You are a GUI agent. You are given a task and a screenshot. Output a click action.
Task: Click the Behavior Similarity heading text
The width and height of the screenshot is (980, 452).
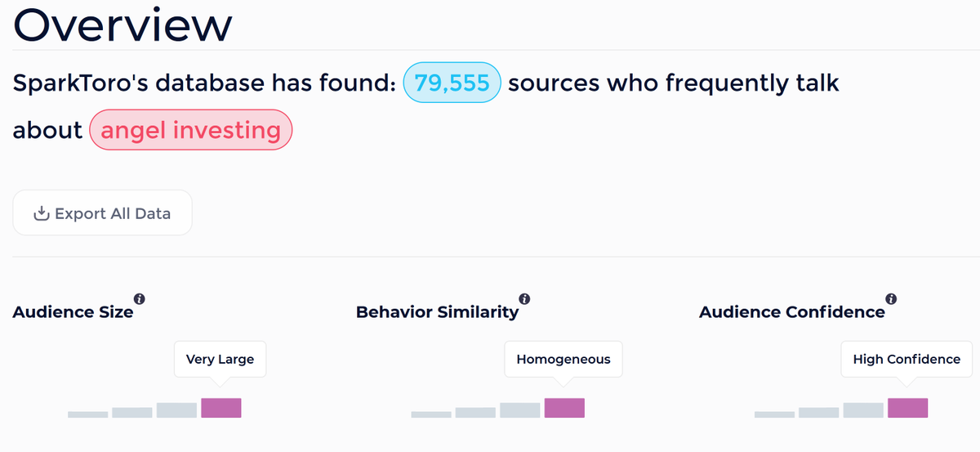(x=438, y=312)
